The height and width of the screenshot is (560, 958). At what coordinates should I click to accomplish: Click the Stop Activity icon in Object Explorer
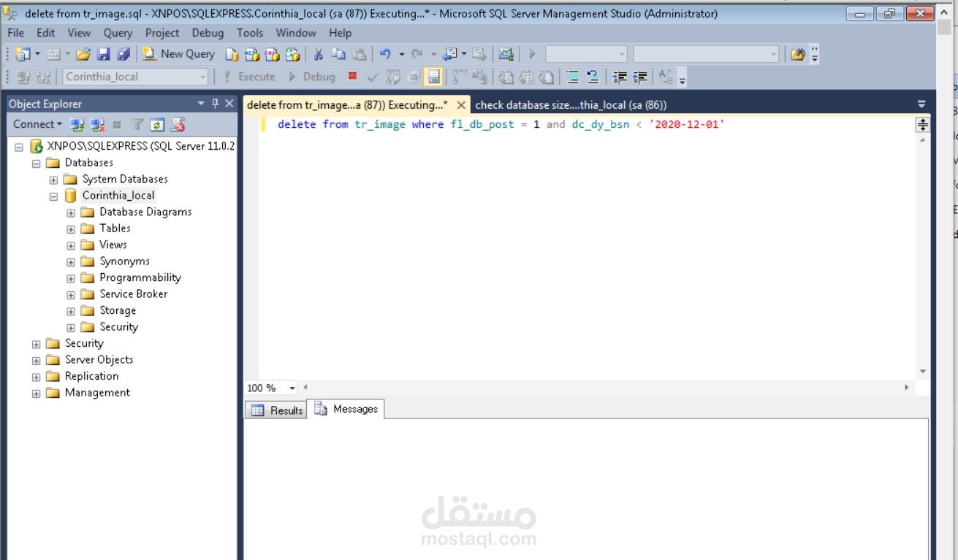pos(117,125)
